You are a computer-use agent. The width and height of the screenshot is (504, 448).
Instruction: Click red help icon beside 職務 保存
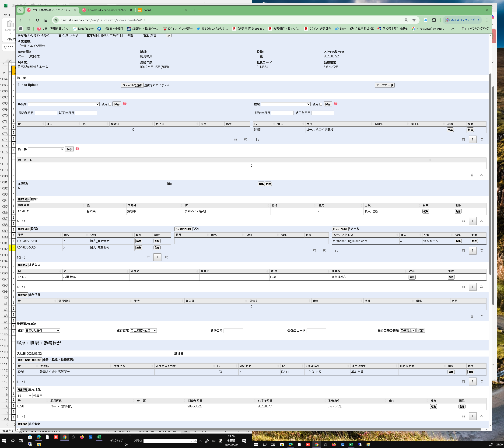[x=77, y=149]
